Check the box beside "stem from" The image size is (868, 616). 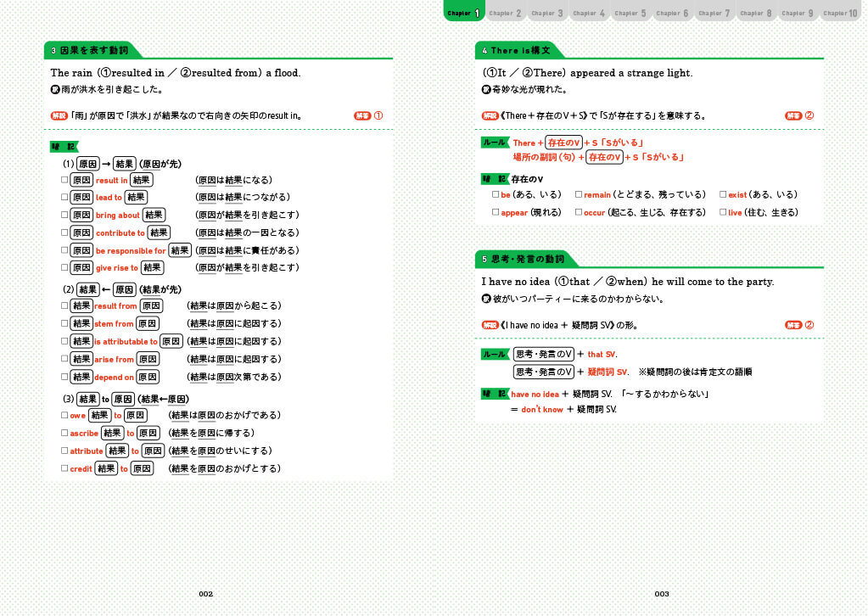(64, 323)
